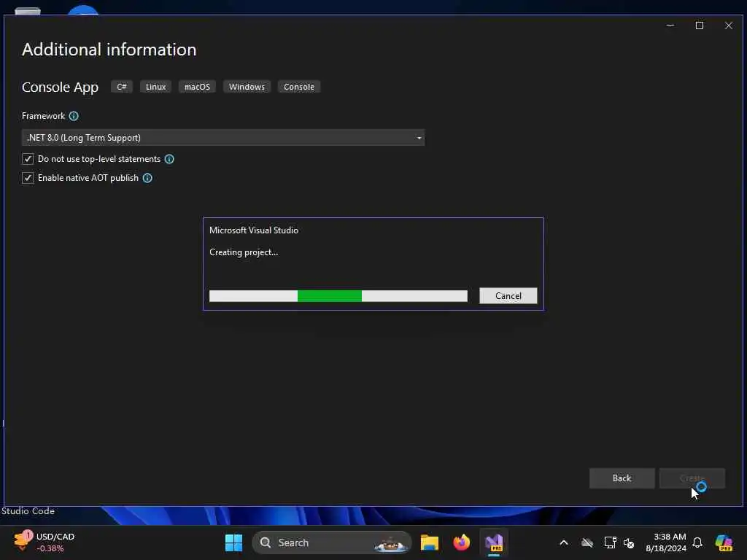Show hidden system tray icons
The height and width of the screenshot is (560, 747).
[564, 542]
